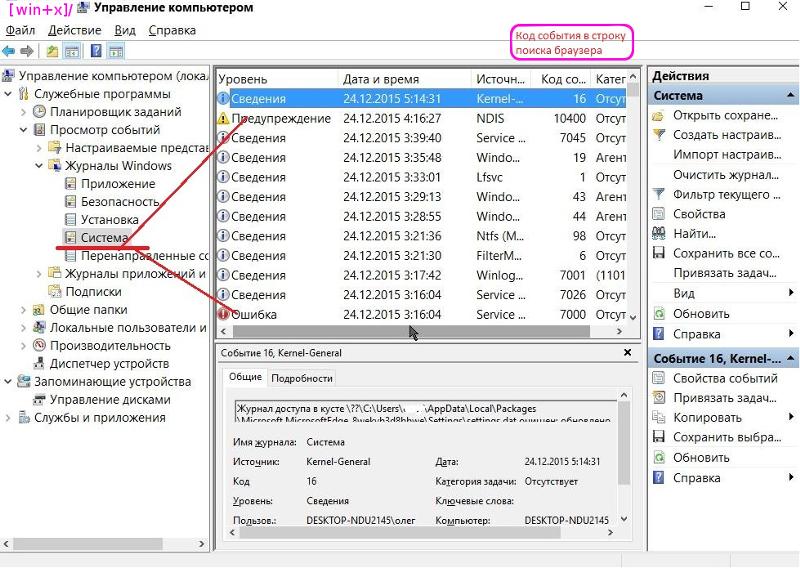This screenshot has width=800, height=569.
Task: Click the Локальные пользователи icon
Action: coord(39,328)
